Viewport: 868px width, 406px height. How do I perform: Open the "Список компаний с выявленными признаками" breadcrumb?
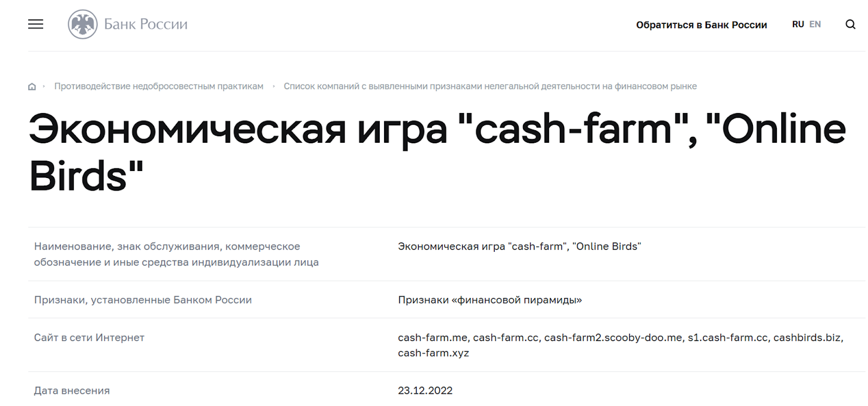coord(490,86)
